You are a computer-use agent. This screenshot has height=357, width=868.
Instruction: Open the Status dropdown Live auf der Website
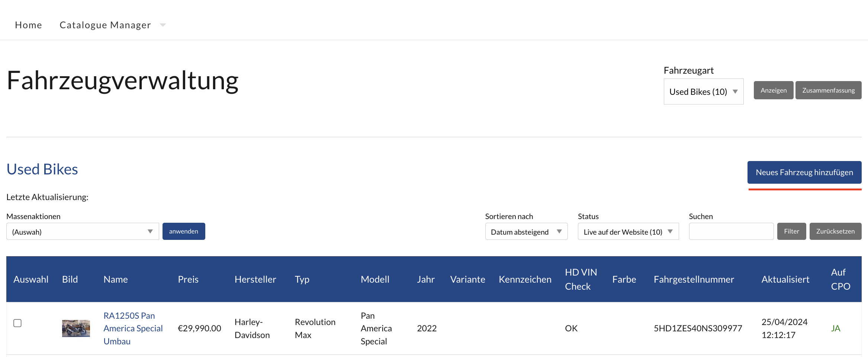[x=627, y=231]
